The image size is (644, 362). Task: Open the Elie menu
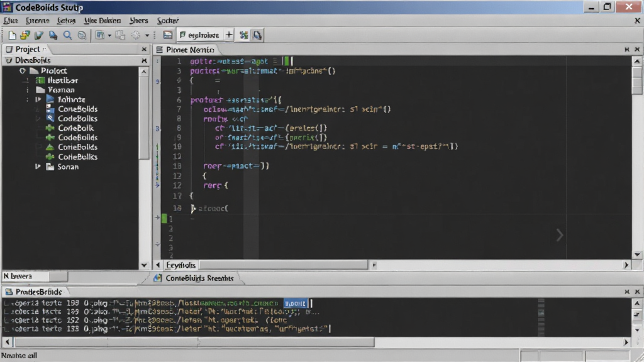coord(11,21)
